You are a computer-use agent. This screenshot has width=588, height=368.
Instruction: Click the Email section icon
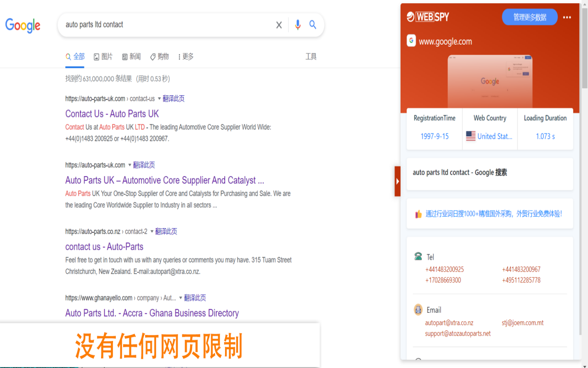pyautogui.click(x=418, y=310)
